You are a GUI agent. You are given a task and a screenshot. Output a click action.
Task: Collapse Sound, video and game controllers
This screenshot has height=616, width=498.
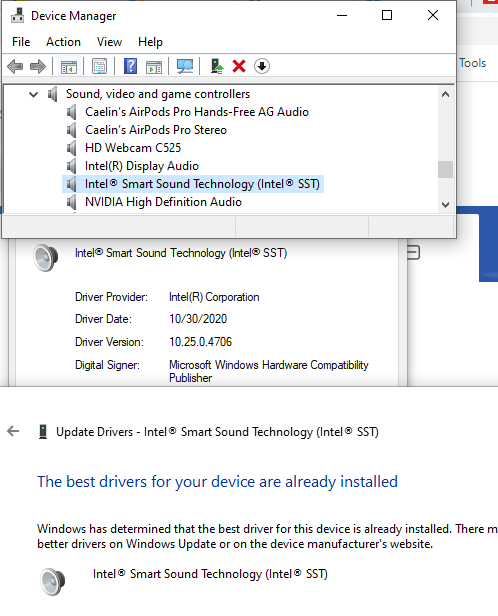coord(34,94)
